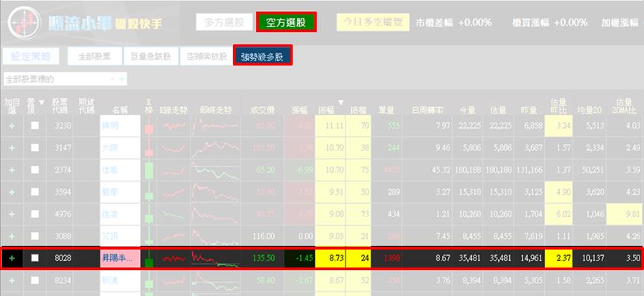Open the 多方選股 tab
The width and height of the screenshot is (644, 296).
click(224, 22)
